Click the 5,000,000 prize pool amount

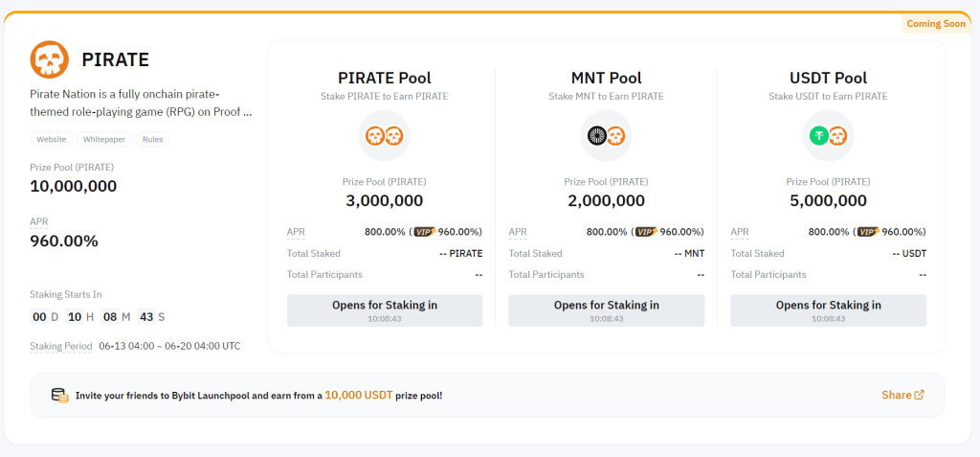tap(828, 201)
